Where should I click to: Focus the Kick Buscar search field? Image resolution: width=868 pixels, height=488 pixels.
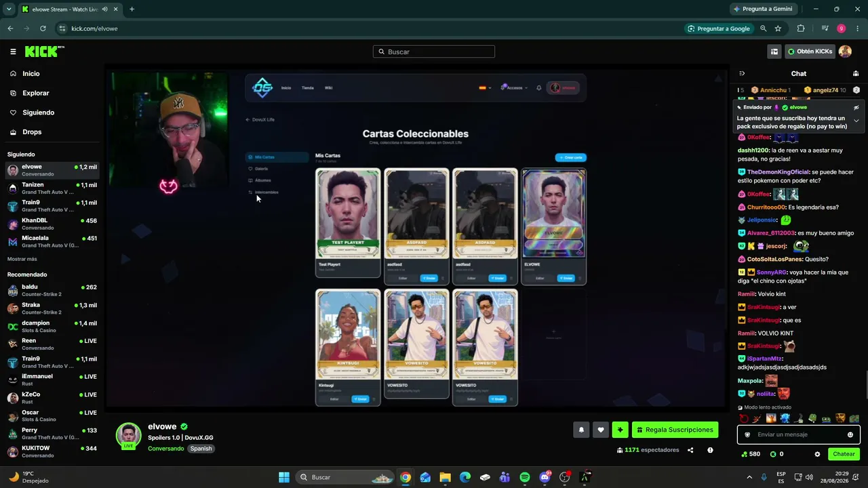click(x=434, y=52)
